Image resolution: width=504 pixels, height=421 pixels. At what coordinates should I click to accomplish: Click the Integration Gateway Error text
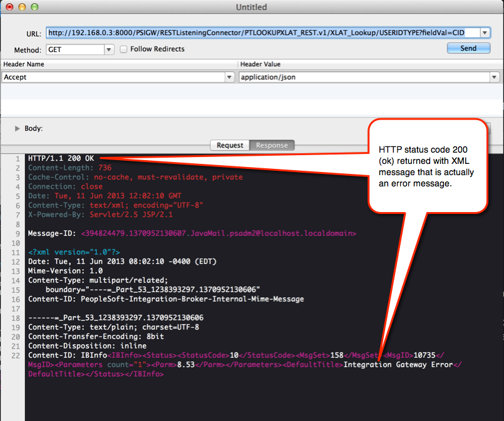(x=398, y=365)
